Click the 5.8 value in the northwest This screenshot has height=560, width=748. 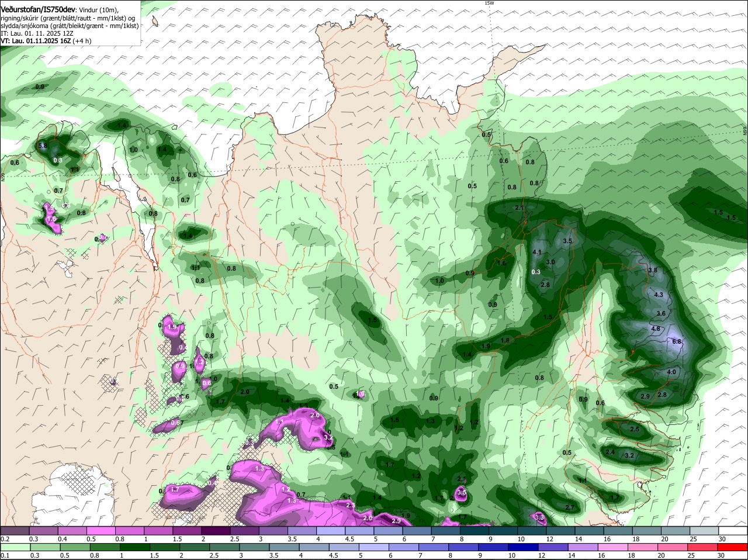coord(42,146)
